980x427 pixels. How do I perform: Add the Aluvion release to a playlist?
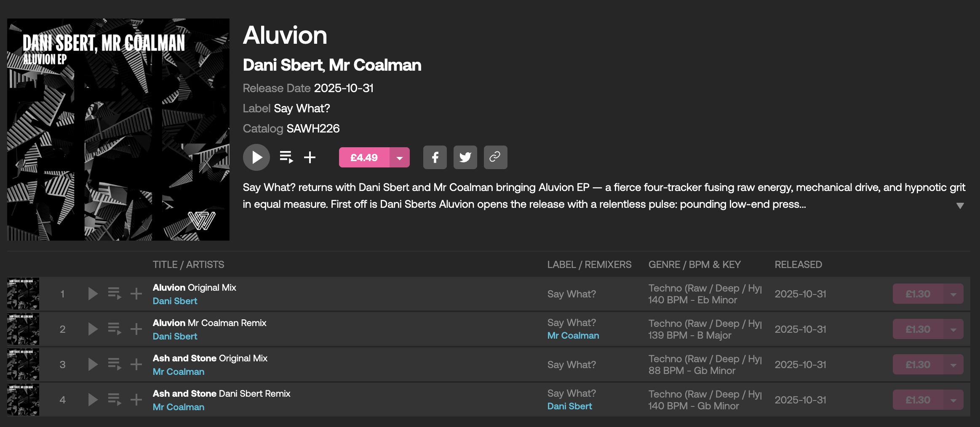310,157
